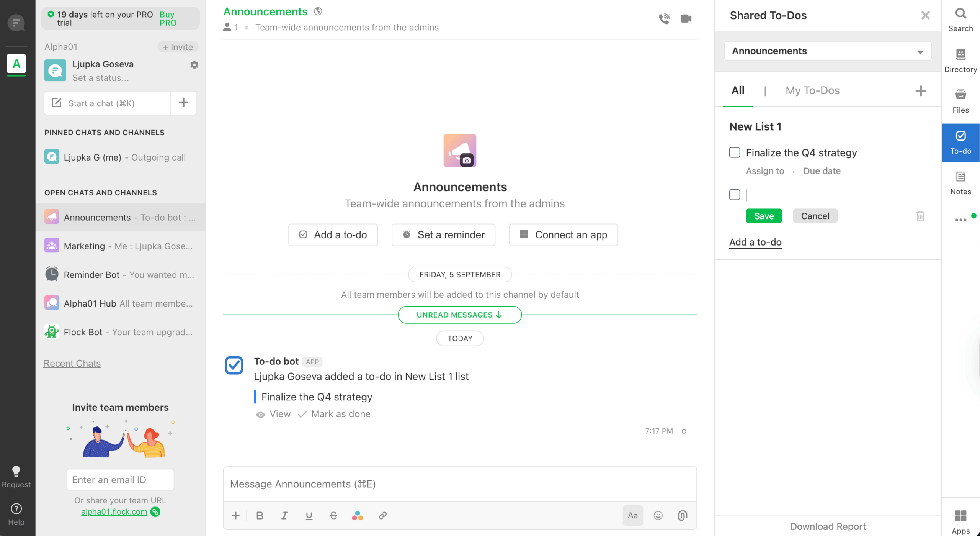This screenshot has width=980, height=536.
Task: Toggle bold formatting in message editor
Action: (260, 516)
